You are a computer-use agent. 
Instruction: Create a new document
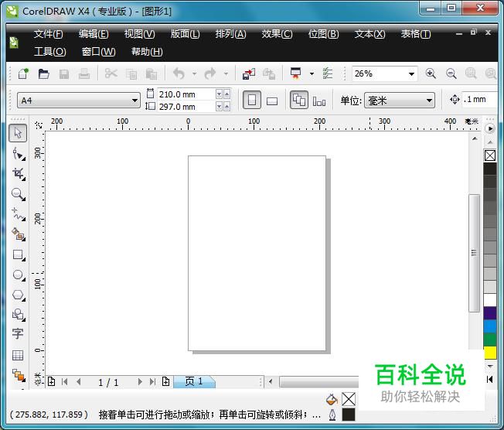23,73
